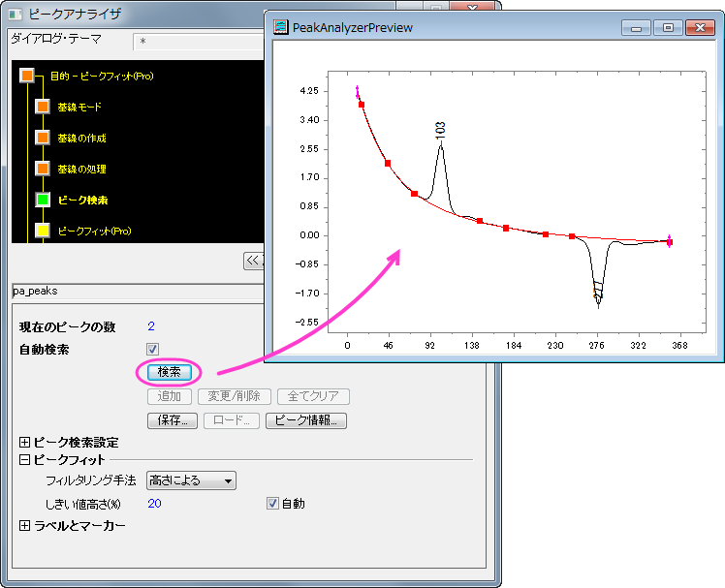Close the PeakAnalyzerPreview window
The height and width of the screenshot is (588, 725).
pos(700,28)
